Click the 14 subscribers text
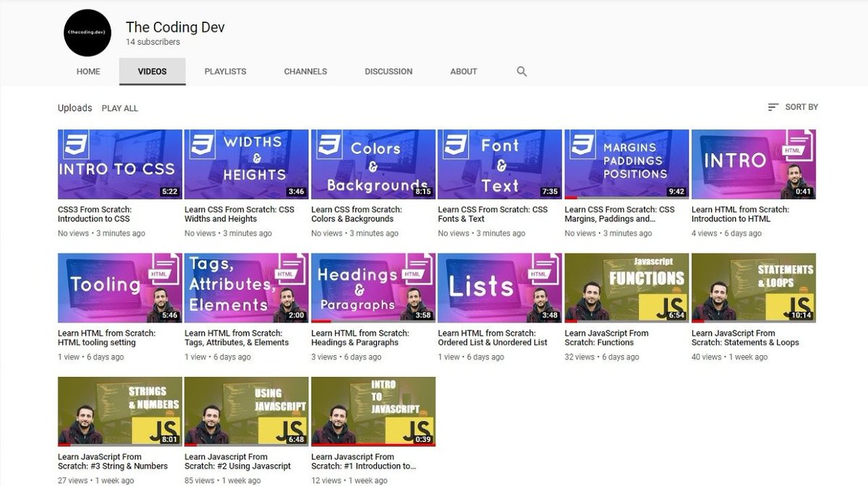The width and height of the screenshot is (868, 486). pyautogui.click(x=153, y=43)
